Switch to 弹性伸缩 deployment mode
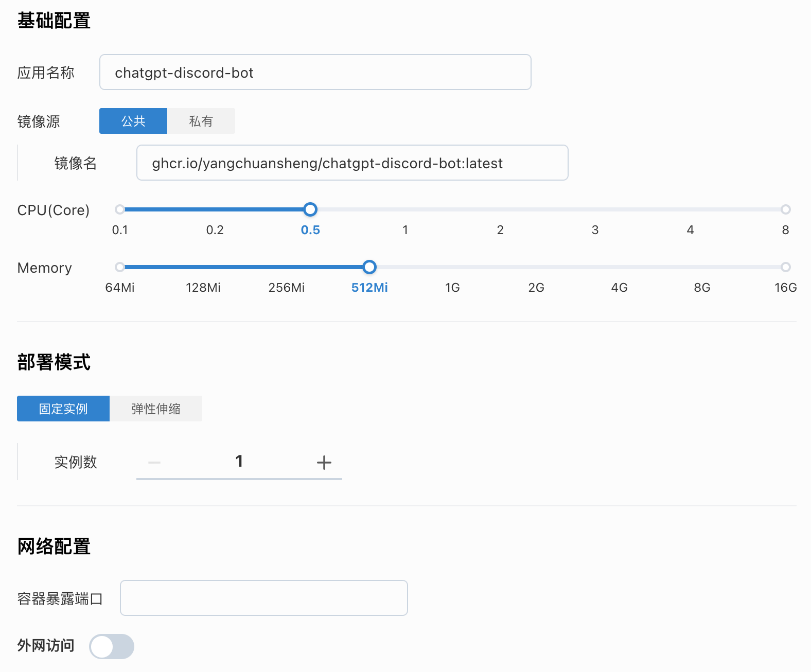Screen dimensions: 811x672 click(156, 409)
